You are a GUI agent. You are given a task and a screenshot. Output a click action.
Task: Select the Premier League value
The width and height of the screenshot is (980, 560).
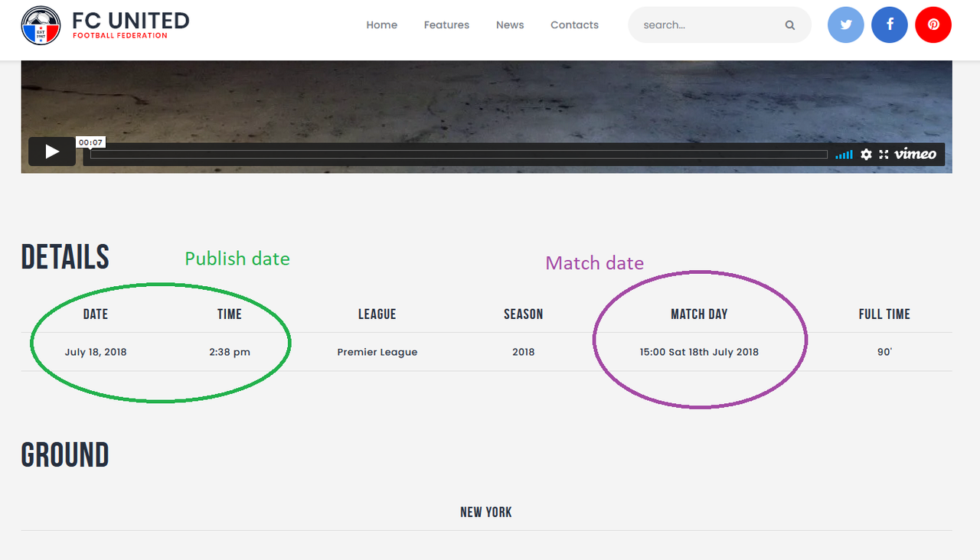(x=377, y=352)
